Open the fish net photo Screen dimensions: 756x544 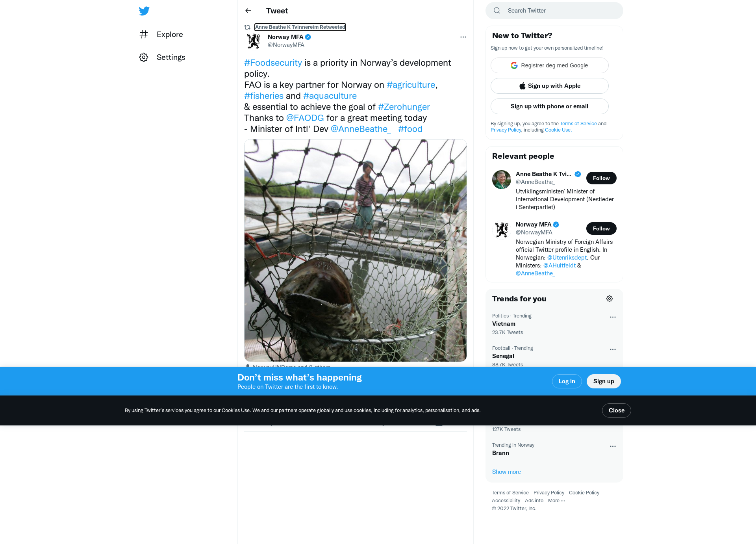coord(356,251)
